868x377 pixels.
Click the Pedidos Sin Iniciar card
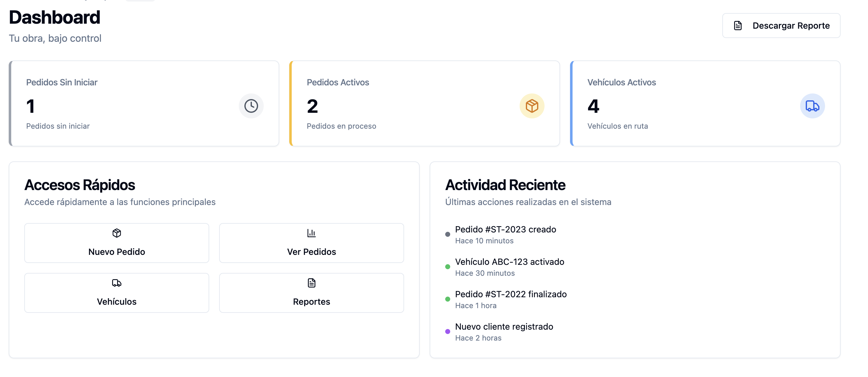click(144, 103)
